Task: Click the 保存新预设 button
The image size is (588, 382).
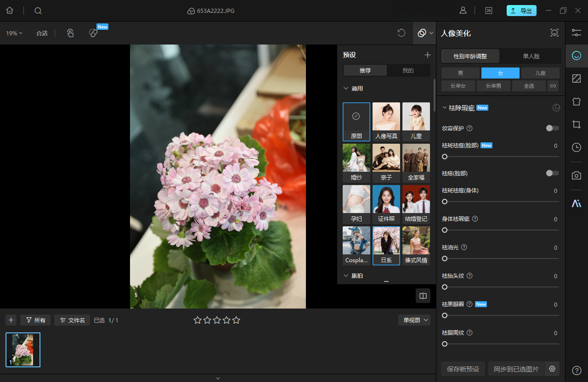Action: click(463, 369)
